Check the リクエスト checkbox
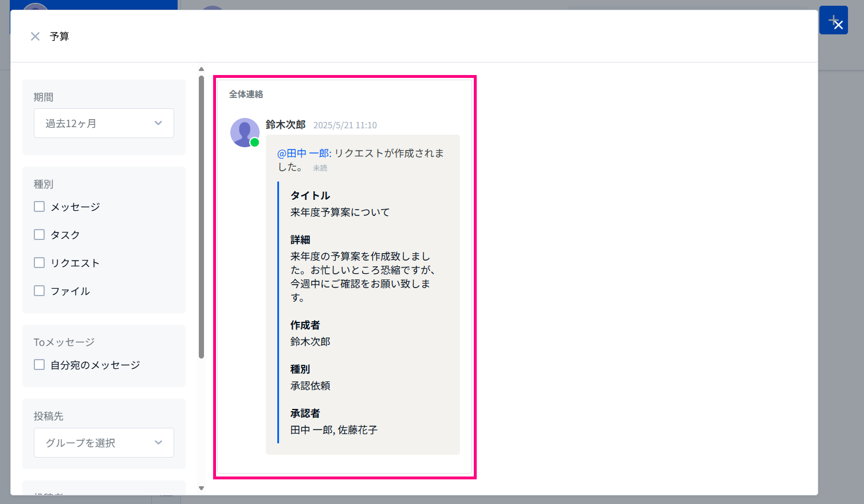This screenshot has width=864, height=504. click(40, 263)
